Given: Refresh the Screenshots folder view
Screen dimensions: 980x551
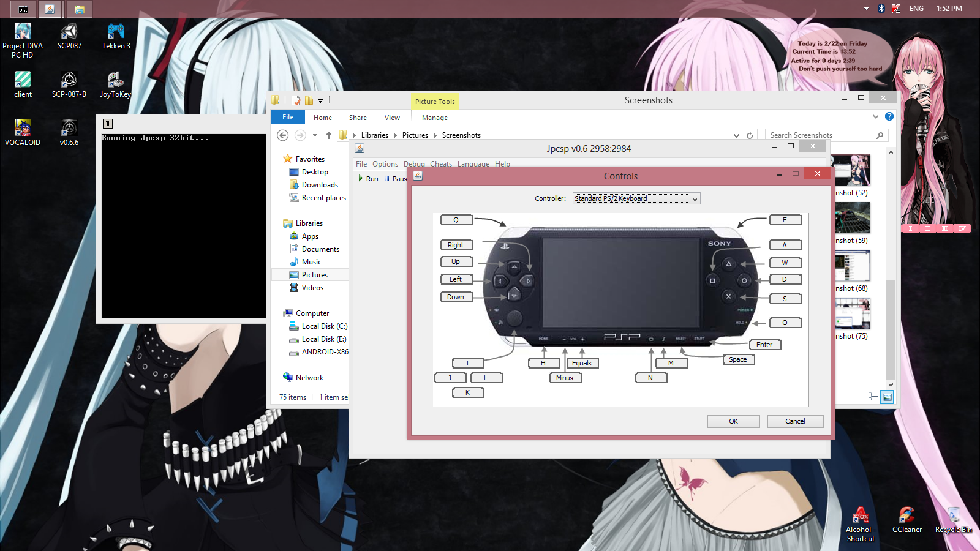Looking at the screenshot, I should pyautogui.click(x=750, y=135).
